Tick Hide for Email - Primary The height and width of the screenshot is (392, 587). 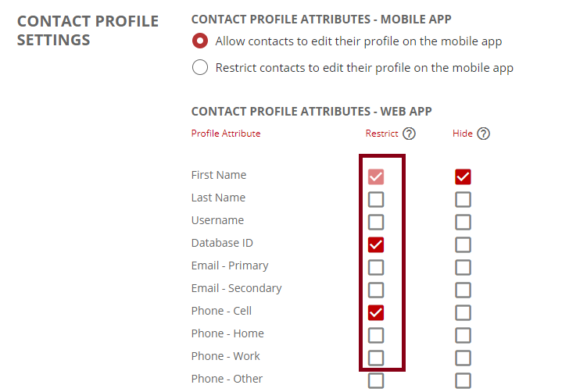point(463,267)
